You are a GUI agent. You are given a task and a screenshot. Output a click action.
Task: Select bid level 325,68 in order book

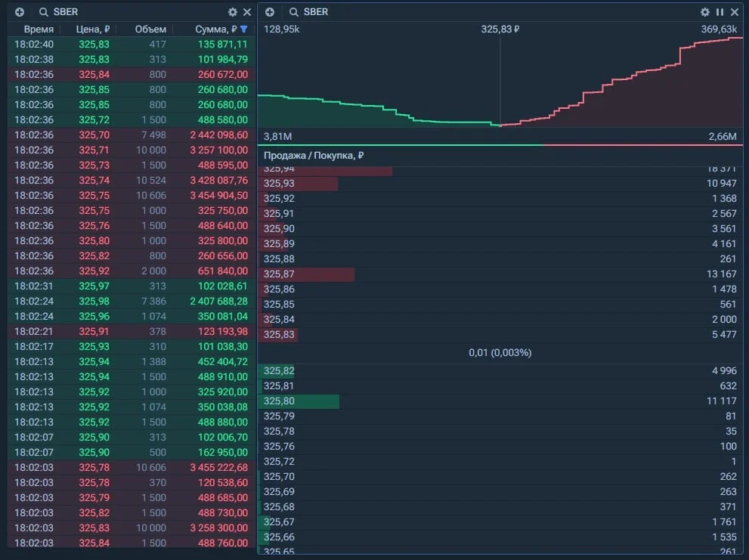point(500,507)
